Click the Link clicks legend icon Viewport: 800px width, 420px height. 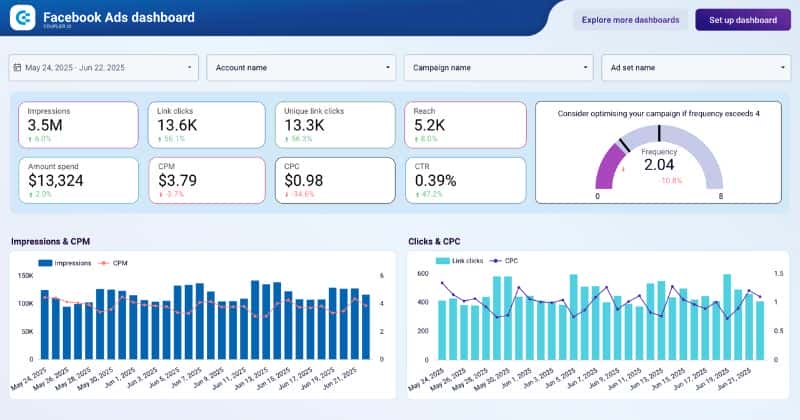[x=443, y=261]
